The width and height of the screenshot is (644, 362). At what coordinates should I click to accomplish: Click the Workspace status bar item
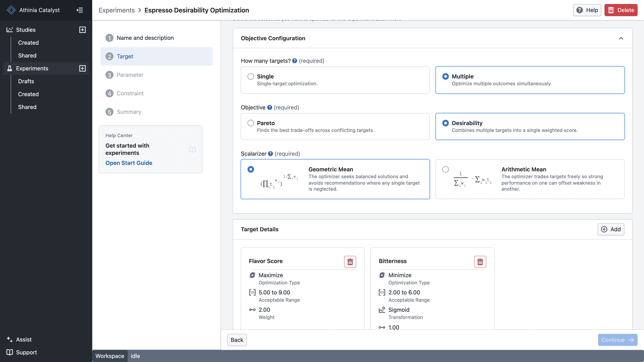pos(110,356)
